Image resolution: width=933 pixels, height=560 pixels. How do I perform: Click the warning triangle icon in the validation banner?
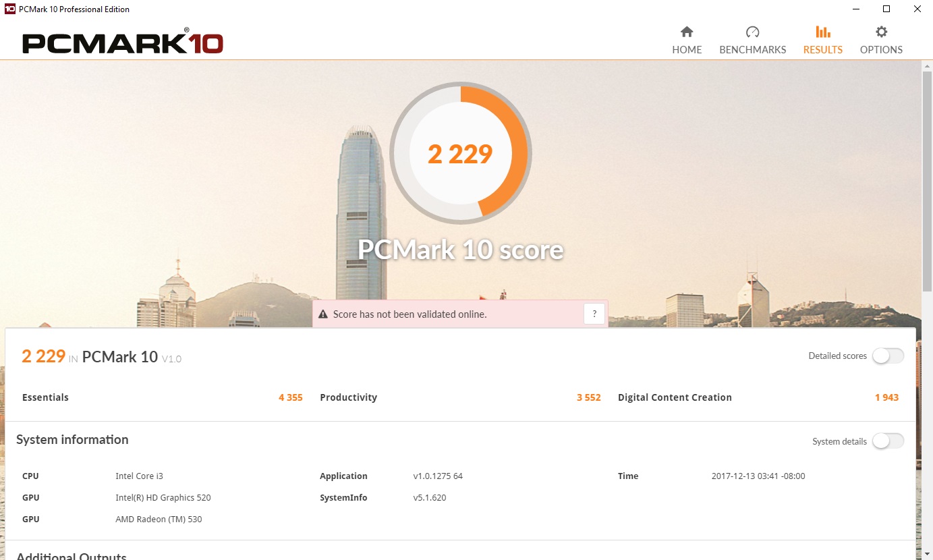coord(323,314)
